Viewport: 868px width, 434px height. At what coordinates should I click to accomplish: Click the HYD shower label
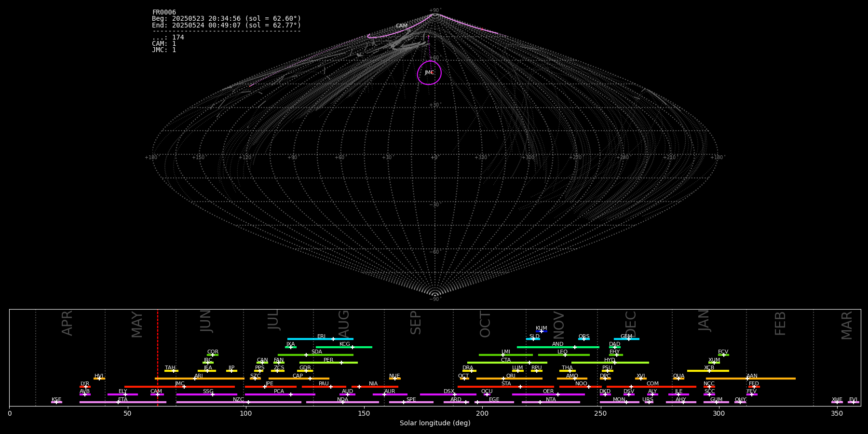click(x=610, y=360)
